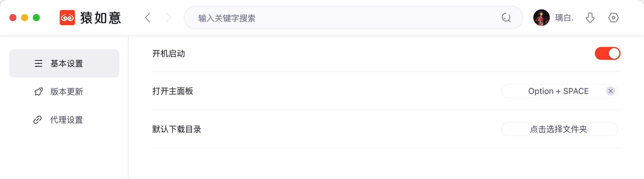Toggle the 开机启动 switch off
The height and width of the screenshot is (179, 644).
608,53
